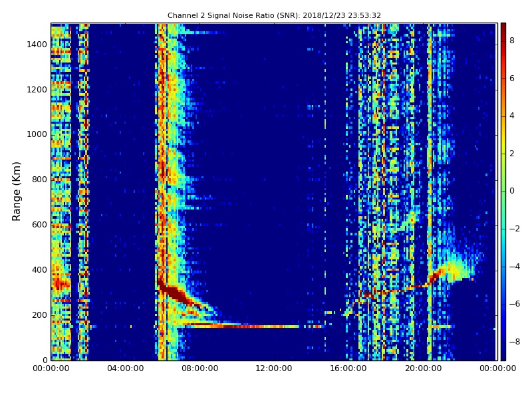
Task: Click the 16:00:00 time tick label
Action: [x=348, y=368]
